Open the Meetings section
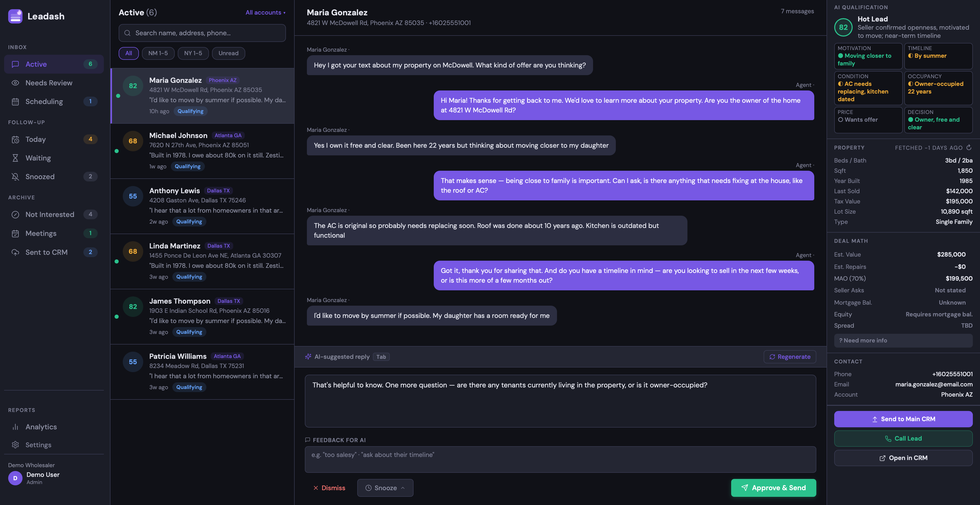Viewport: 980px width, 505px height. click(41, 233)
